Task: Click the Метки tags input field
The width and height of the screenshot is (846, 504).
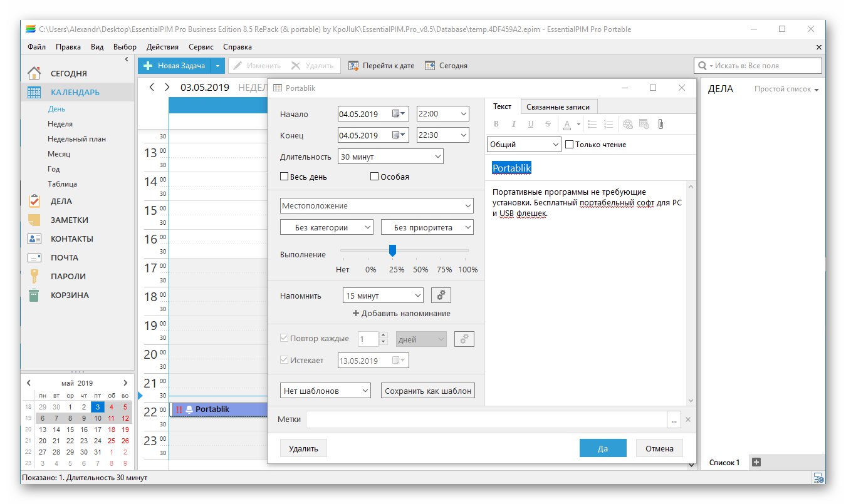Action: 487,420
